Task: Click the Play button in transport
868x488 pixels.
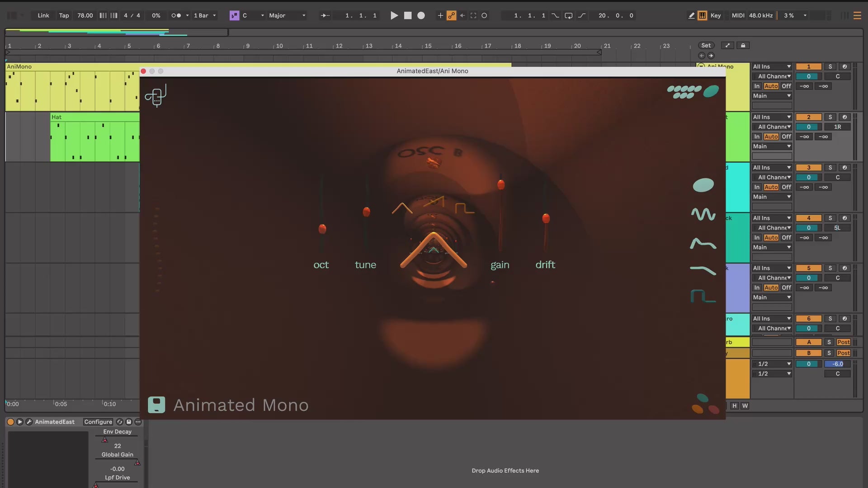Action: click(x=394, y=15)
